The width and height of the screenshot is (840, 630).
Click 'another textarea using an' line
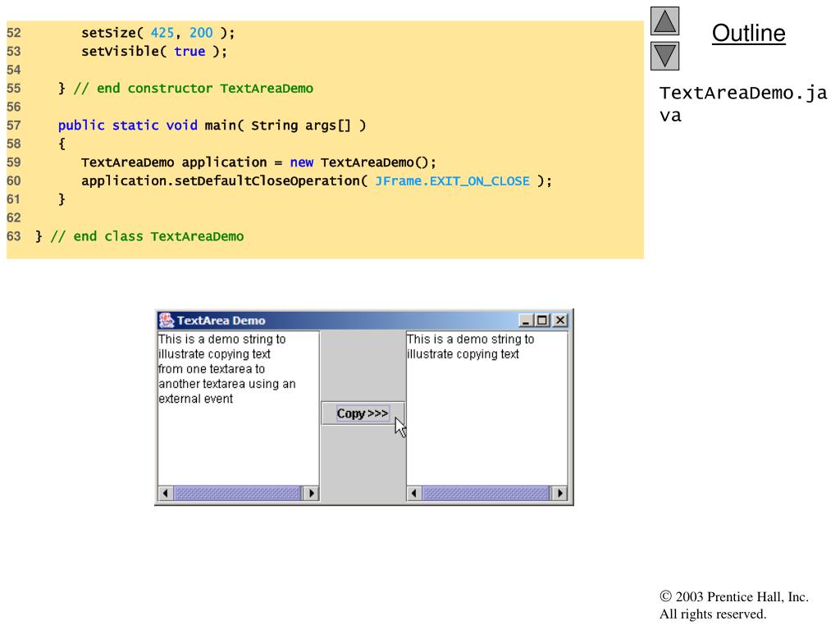(x=227, y=384)
